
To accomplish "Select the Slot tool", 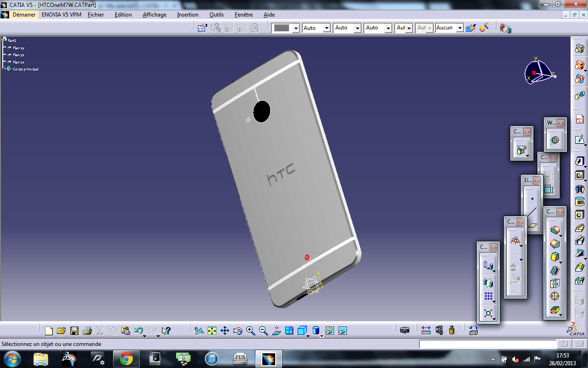I will [580, 241].
